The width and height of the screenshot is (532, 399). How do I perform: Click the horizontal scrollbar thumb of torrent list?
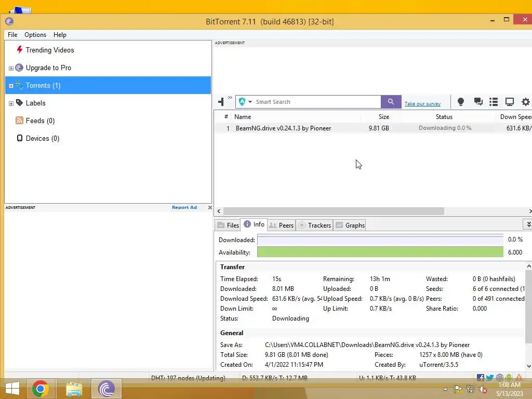(334, 211)
